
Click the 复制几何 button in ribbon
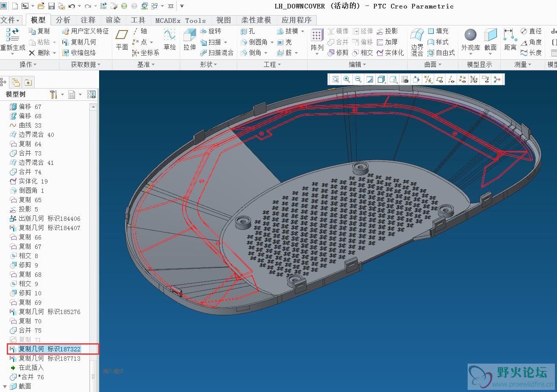(x=79, y=42)
